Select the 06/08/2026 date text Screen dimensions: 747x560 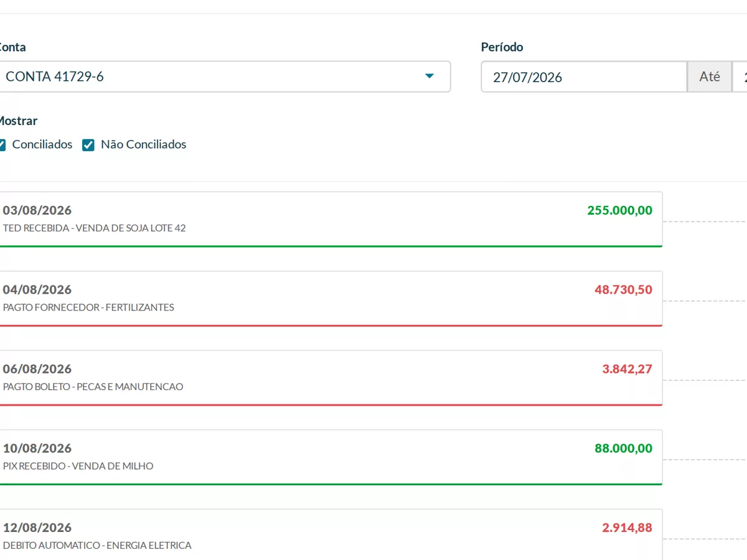[37, 369]
